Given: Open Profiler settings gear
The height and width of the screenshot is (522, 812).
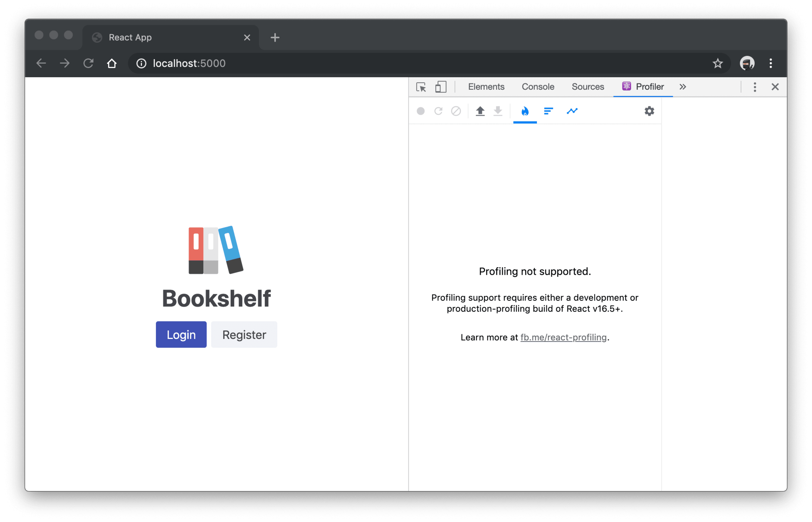Looking at the screenshot, I should pos(649,111).
